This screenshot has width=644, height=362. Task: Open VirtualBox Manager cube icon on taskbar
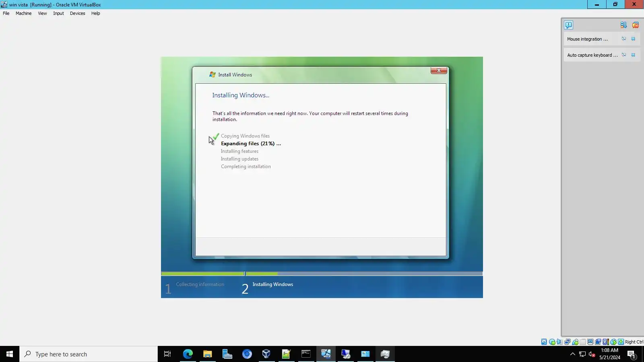tap(266, 354)
